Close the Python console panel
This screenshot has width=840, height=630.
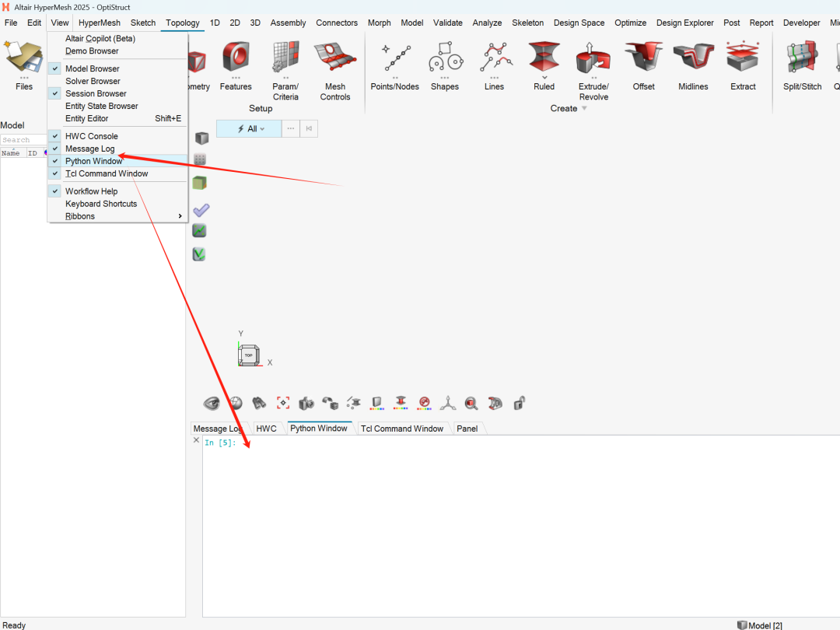pyautogui.click(x=196, y=440)
